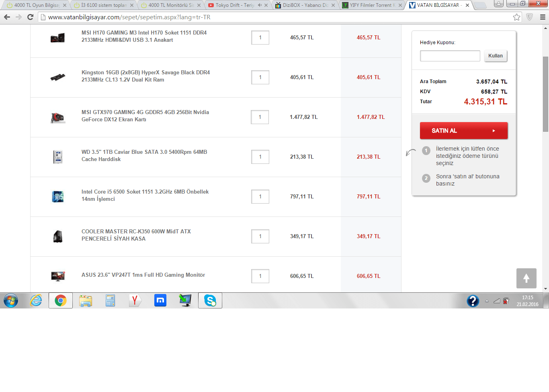The height and width of the screenshot is (392, 549).
Task: Switch to the Tokyo Drift YouTube tab
Action: pos(238,5)
